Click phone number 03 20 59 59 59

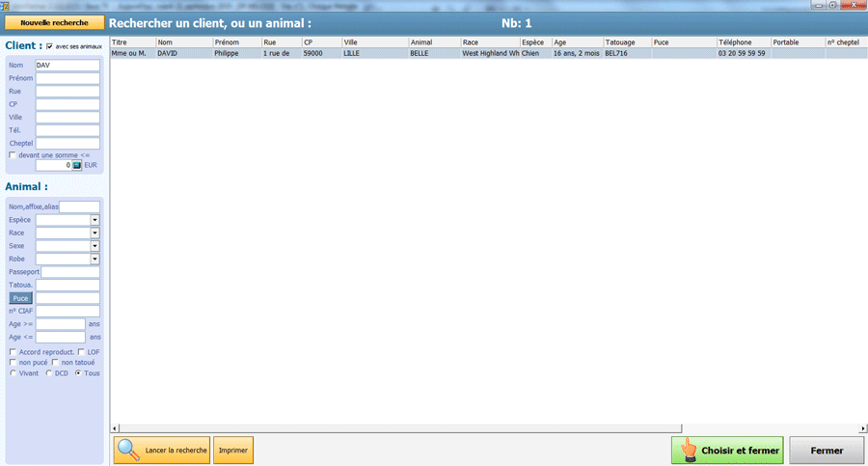click(744, 53)
